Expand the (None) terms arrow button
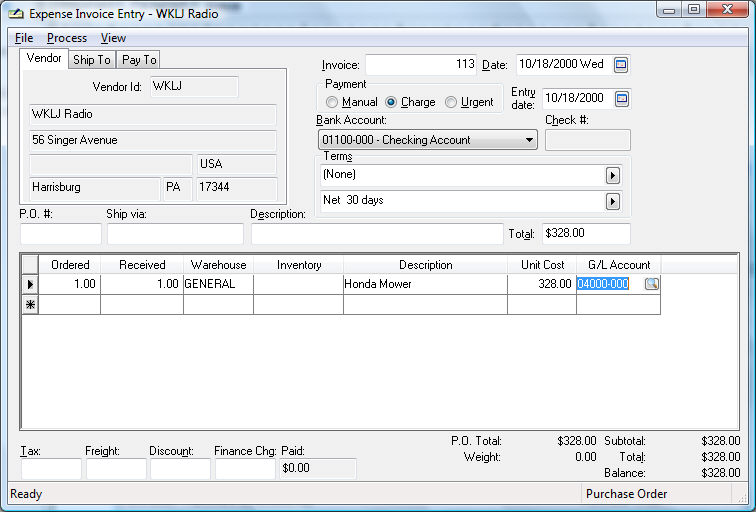This screenshot has height=512, width=756. tap(612, 175)
